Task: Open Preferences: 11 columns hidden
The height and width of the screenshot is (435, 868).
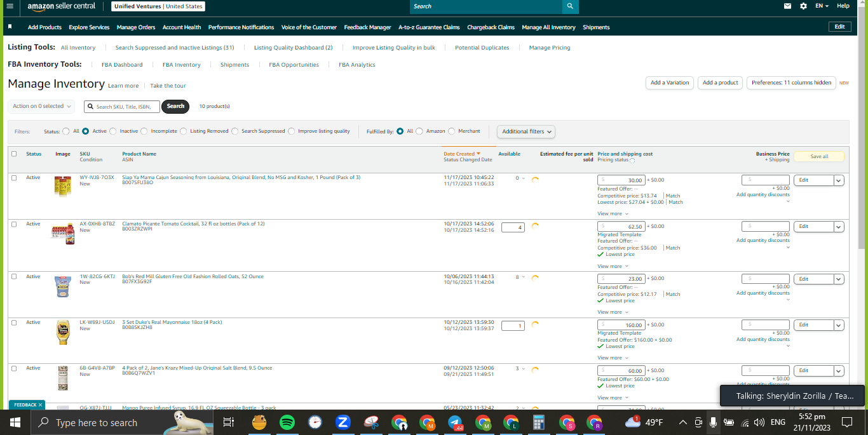Action: (x=791, y=83)
